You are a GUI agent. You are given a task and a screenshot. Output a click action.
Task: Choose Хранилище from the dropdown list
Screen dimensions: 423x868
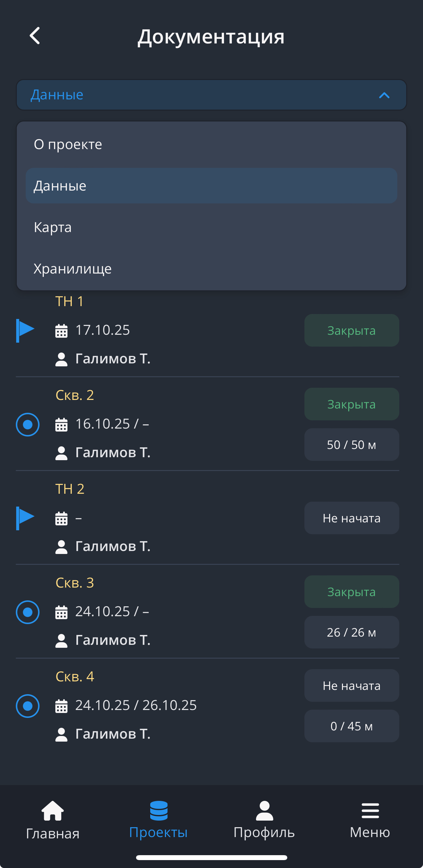tap(73, 269)
